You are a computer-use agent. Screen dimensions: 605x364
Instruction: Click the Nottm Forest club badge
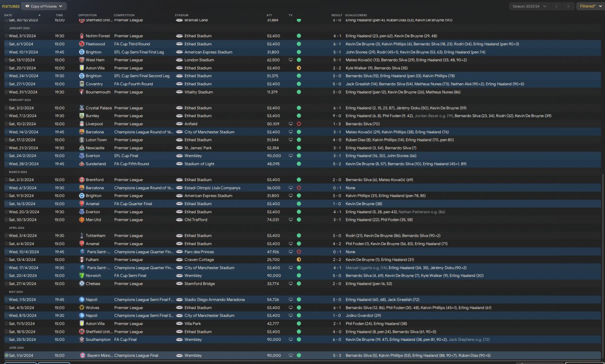coord(82,36)
